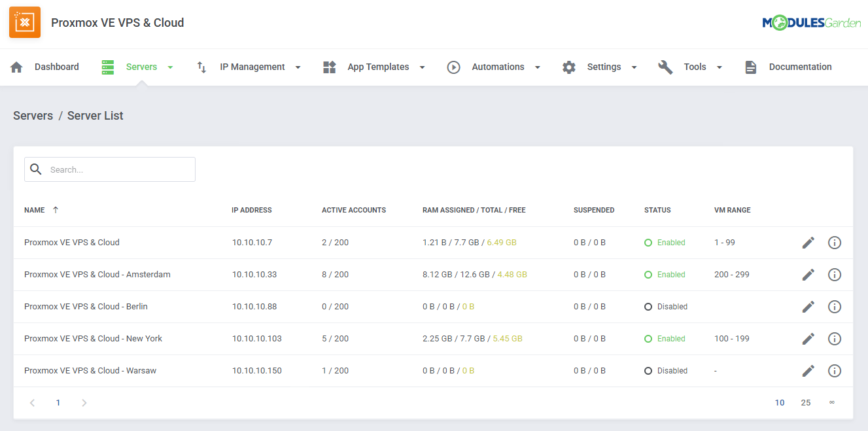Edit the New York server via pencil icon
This screenshot has width=868, height=431.
[x=808, y=339]
